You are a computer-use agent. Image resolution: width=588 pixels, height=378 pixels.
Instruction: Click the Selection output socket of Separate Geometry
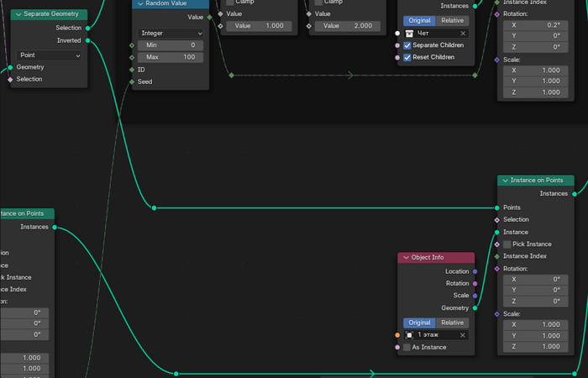(x=87, y=28)
